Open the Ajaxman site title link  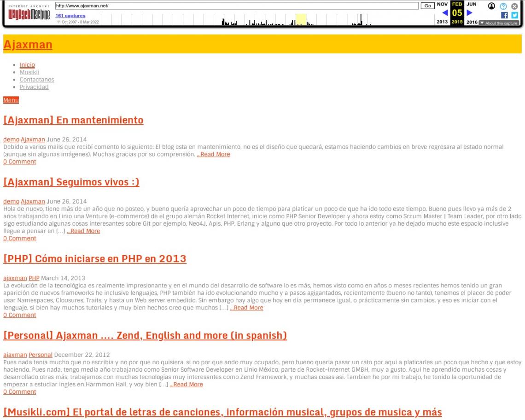[x=28, y=44]
